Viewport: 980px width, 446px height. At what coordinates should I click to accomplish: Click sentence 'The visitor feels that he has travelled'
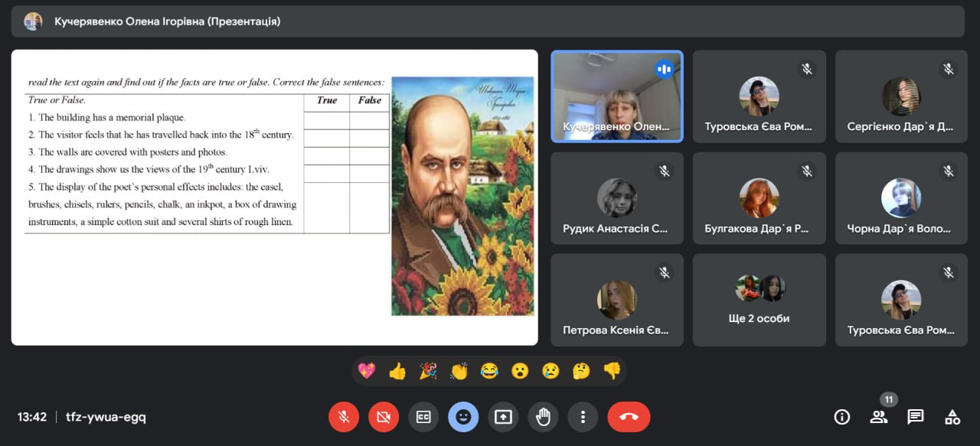pyautogui.click(x=161, y=135)
